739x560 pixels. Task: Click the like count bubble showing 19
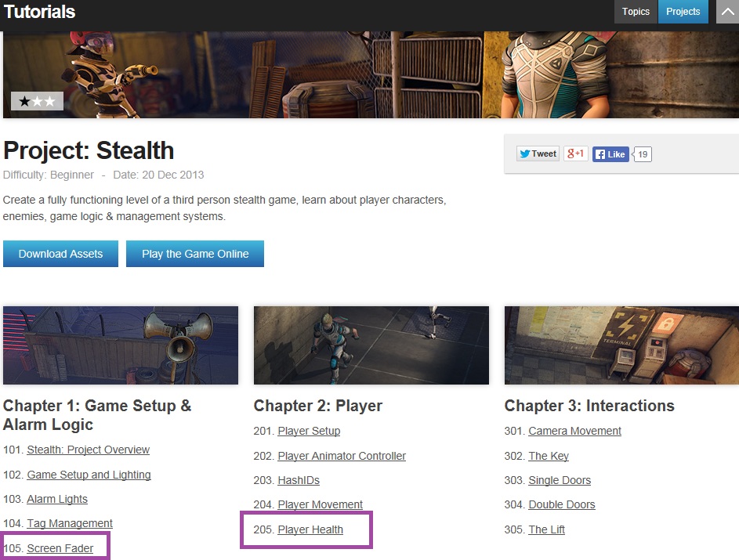point(643,154)
